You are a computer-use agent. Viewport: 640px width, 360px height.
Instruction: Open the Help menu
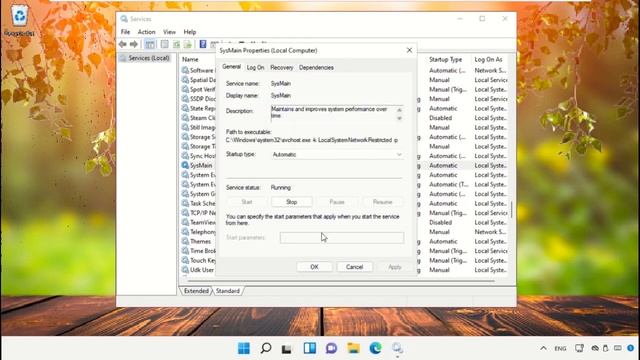(x=190, y=32)
